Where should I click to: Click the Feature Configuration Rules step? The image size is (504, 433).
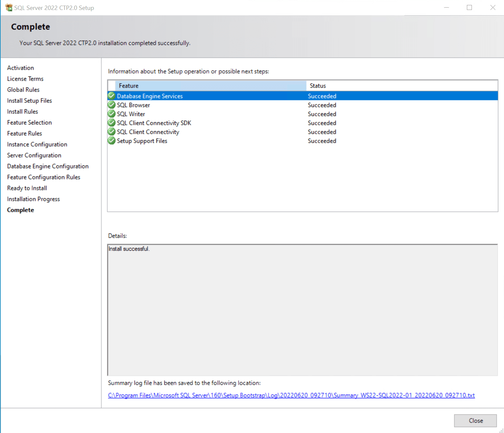[44, 177]
